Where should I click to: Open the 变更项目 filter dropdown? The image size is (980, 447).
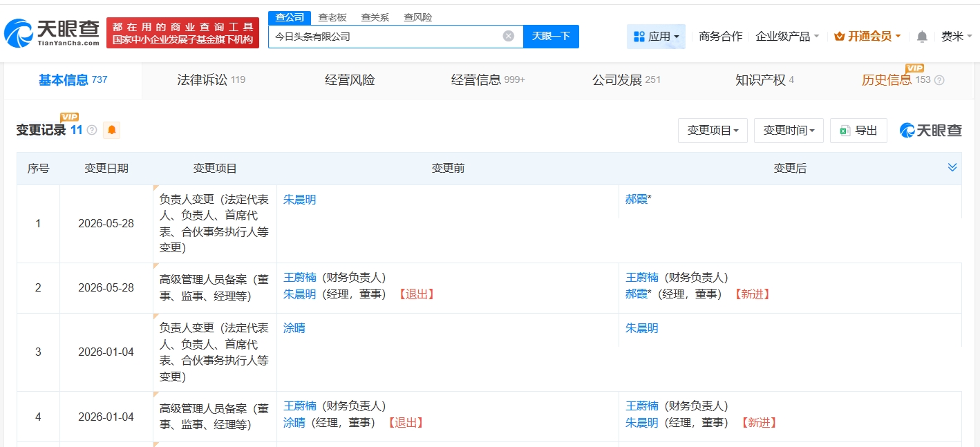713,130
